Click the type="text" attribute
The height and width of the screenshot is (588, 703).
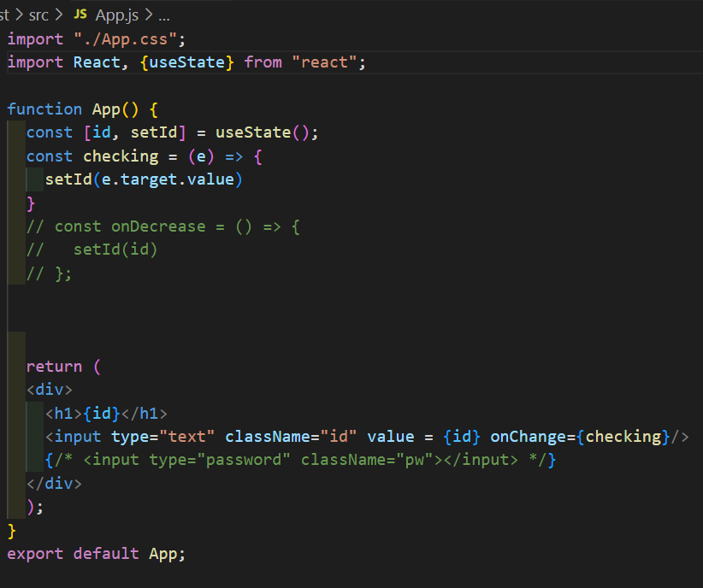coord(163,437)
